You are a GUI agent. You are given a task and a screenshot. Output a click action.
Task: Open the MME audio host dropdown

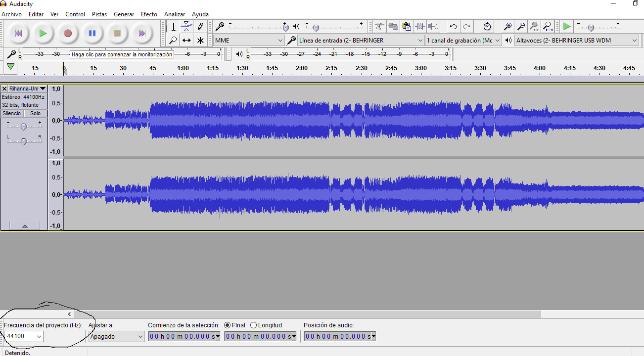[x=249, y=40]
